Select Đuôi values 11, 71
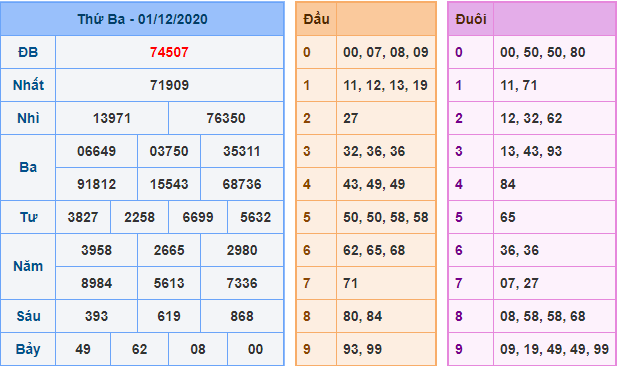 click(x=519, y=85)
